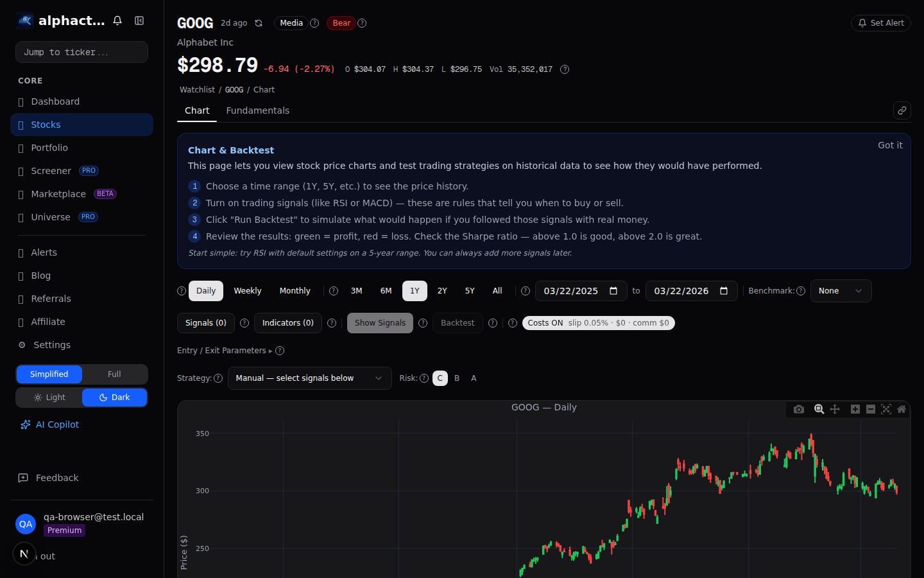Select the box zoom tool on the chart
Screen dimensions: 924x578
click(819, 409)
